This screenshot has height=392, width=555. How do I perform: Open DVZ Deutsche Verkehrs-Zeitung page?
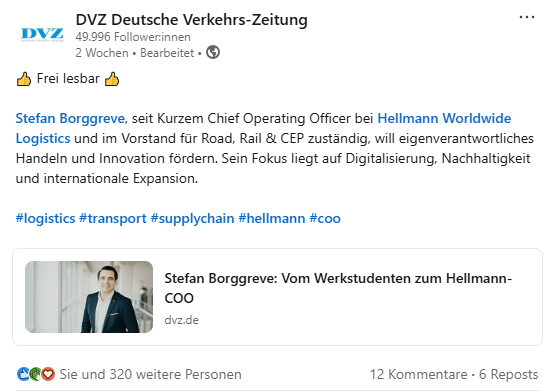191,19
